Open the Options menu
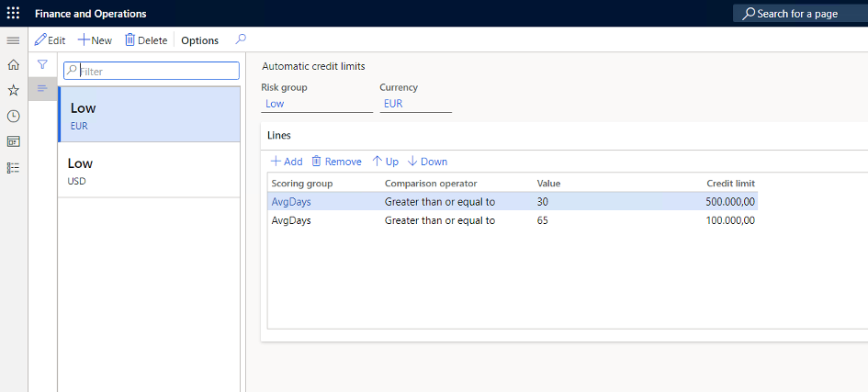Image resolution: width=868 pixels, height=392 pixels. [x=199, y=40]
